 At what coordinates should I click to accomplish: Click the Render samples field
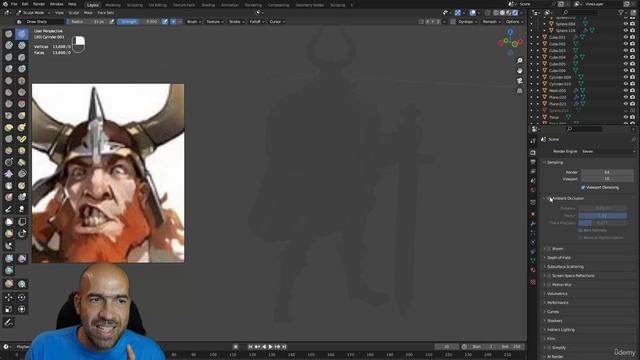[x=607, y=172]
